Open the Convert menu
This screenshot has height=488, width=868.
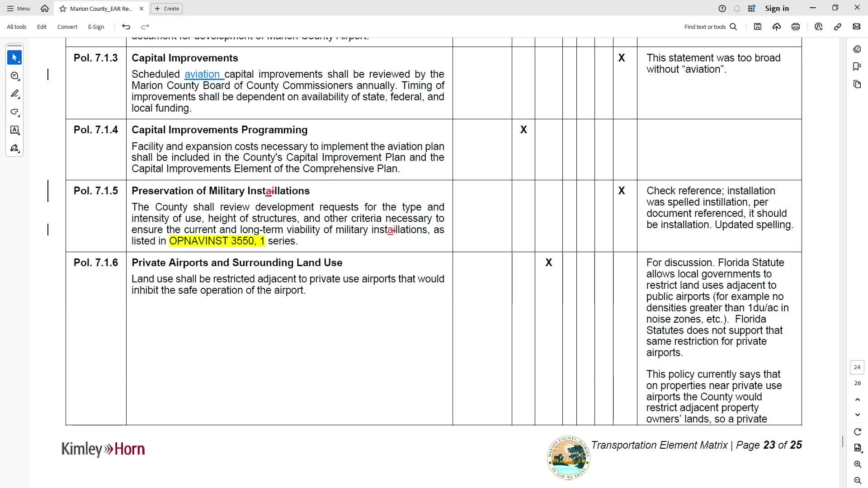(x=67, y=27)
